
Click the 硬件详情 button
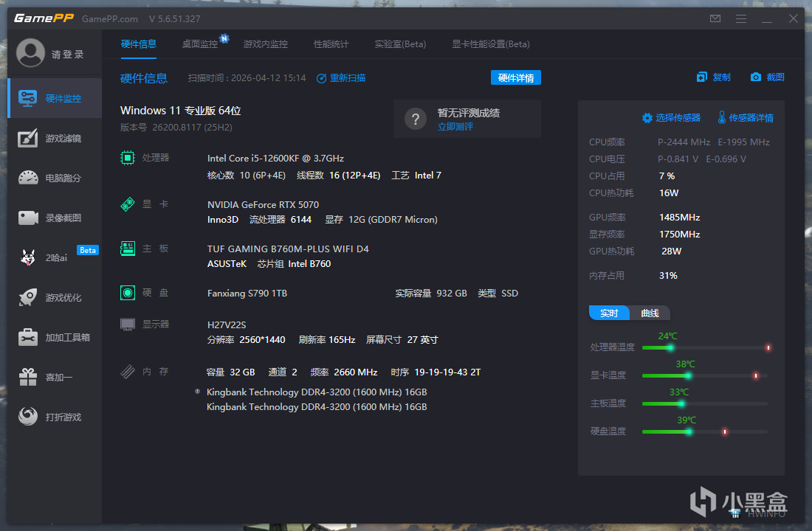point(516,77)
